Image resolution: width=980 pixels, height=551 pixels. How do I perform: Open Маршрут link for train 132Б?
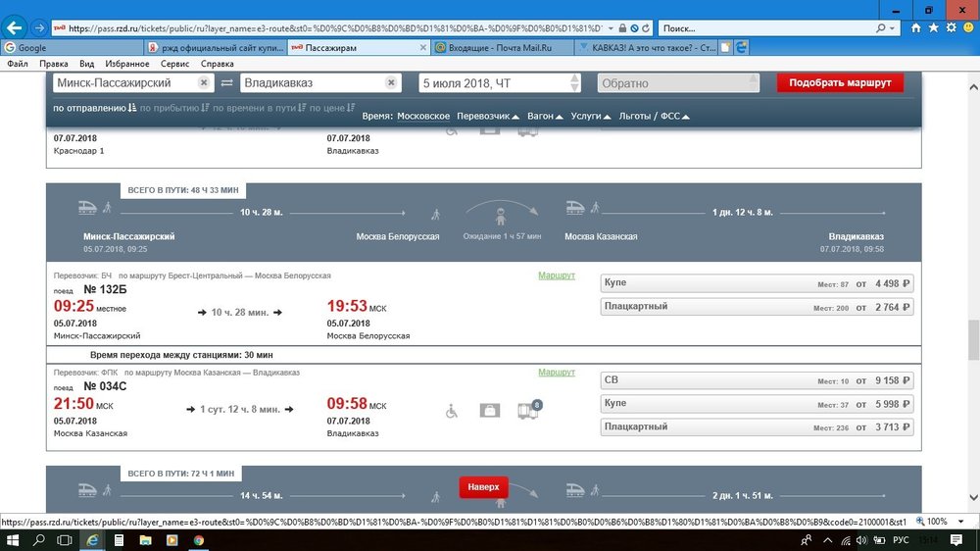(x=557, y=275)
